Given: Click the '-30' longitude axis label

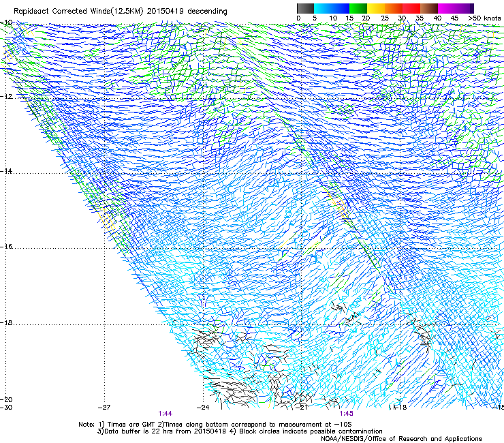Looking at the screenshot, I should point(6,408).
